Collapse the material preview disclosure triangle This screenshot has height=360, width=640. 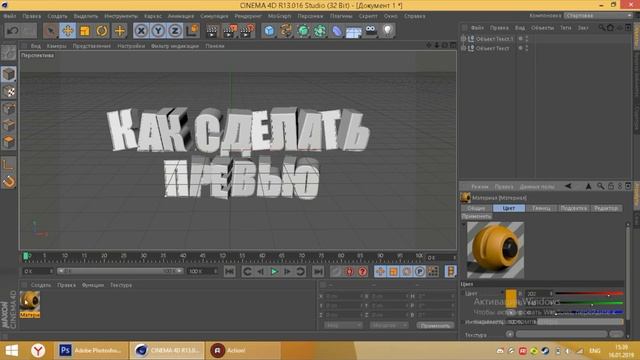(463, 224)
